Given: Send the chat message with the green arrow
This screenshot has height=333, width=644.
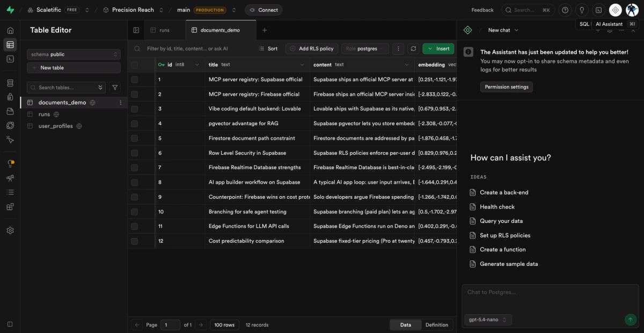Looking at the screenshot, I should (631, 320).
